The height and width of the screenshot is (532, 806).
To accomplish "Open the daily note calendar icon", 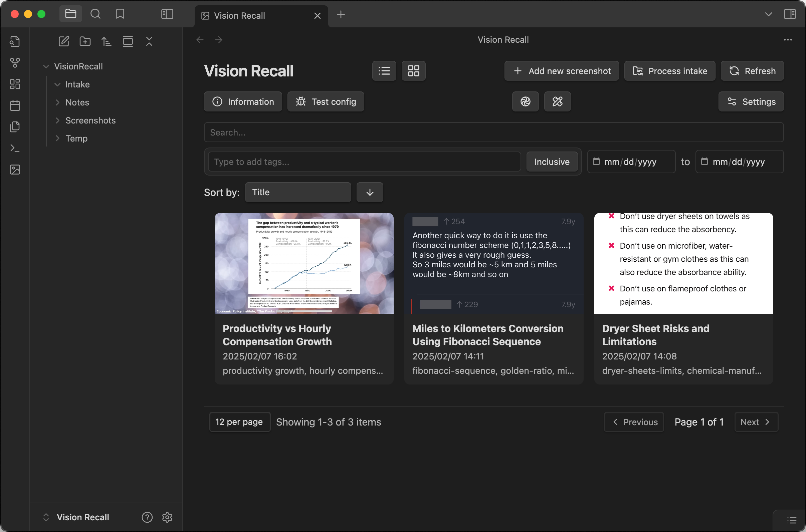I will pos(15,105).
